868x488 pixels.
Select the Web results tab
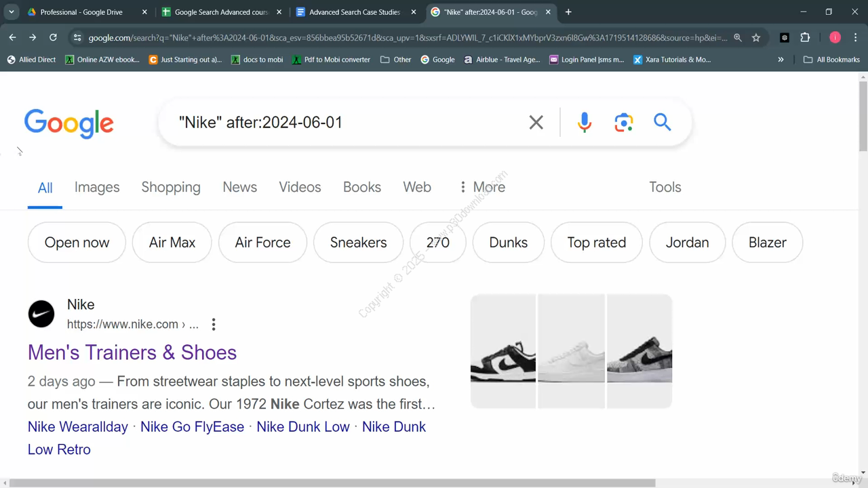[417, 187]
